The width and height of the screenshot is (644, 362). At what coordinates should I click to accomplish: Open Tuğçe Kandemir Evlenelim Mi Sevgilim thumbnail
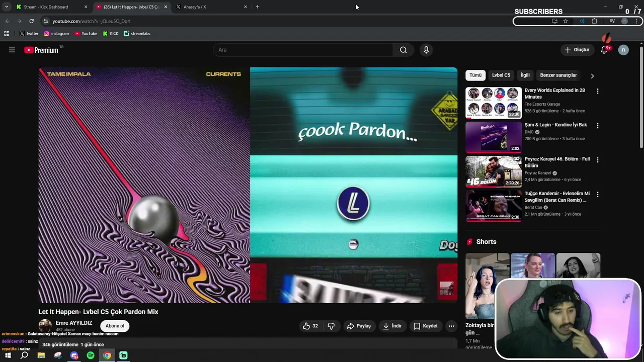coord(494,205)
